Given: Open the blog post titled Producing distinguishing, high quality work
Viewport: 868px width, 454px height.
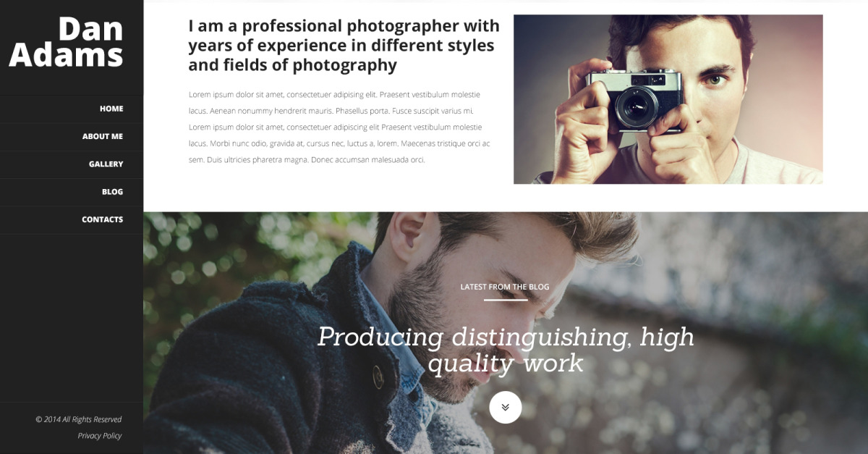Looking at the screenshot, I should point(506,349).
